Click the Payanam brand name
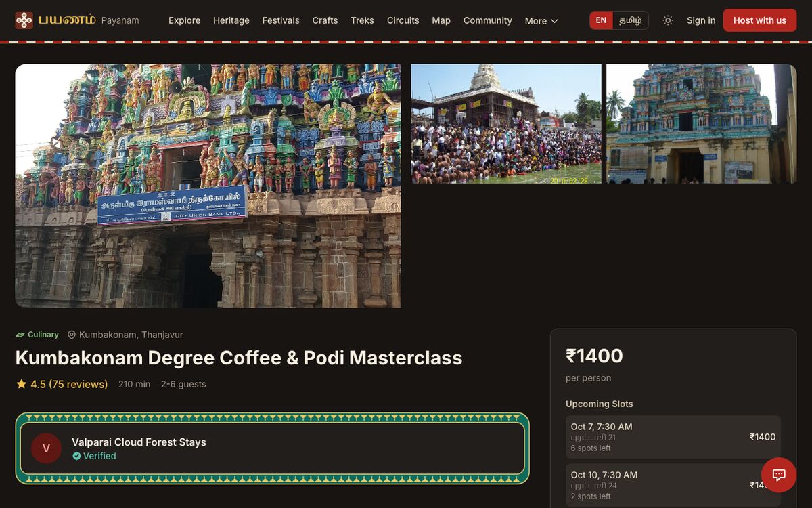The width and height of the screenshot is (812, 508). [120, 20]
